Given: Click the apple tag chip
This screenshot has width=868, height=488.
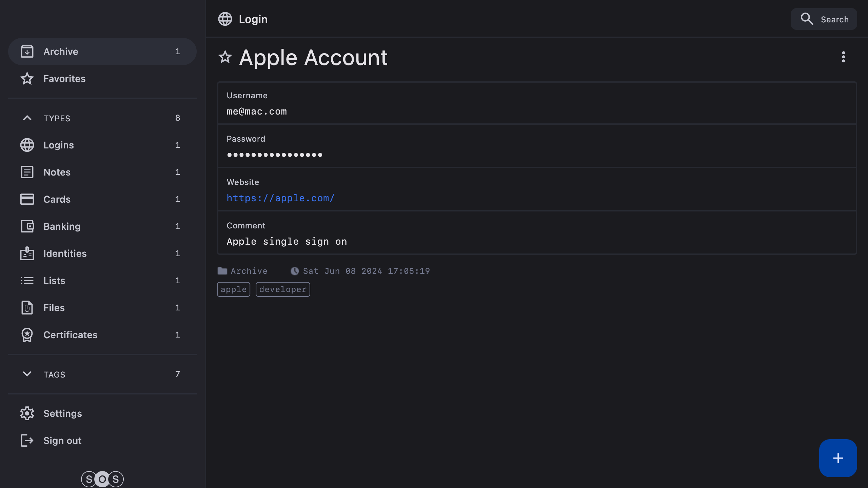Looking at the screenshot, I should pos(234,289).
